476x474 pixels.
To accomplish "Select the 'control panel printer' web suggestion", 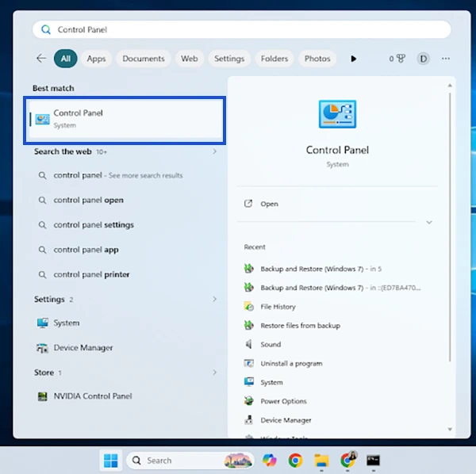I will tap(91, 274).
